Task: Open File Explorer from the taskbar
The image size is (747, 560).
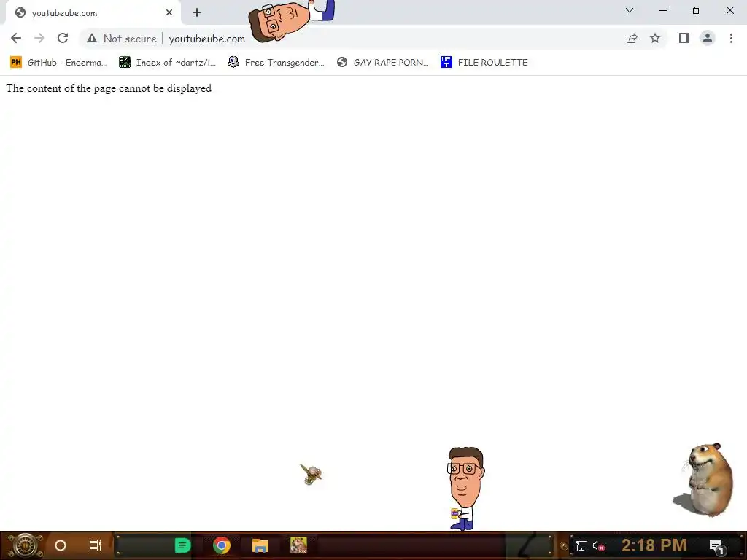Action: point(260,545)
